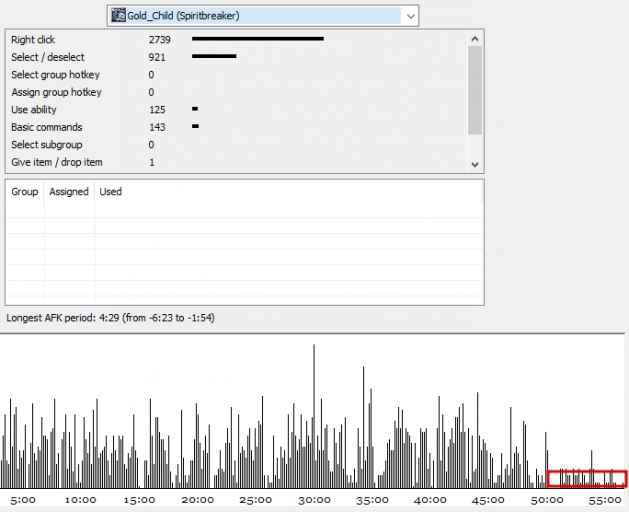The image size is (629, 512).
Task: Click the Right click activity bar
Action: pos(258,39)
